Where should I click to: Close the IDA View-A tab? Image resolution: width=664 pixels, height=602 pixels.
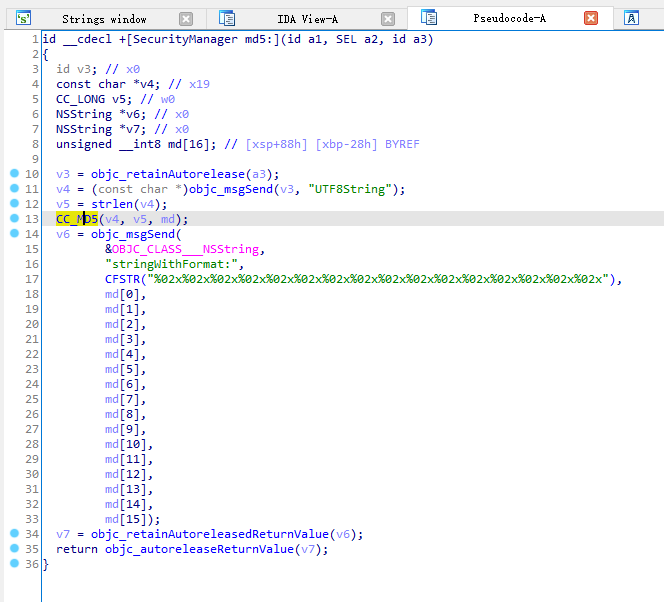tap(387, 19)
